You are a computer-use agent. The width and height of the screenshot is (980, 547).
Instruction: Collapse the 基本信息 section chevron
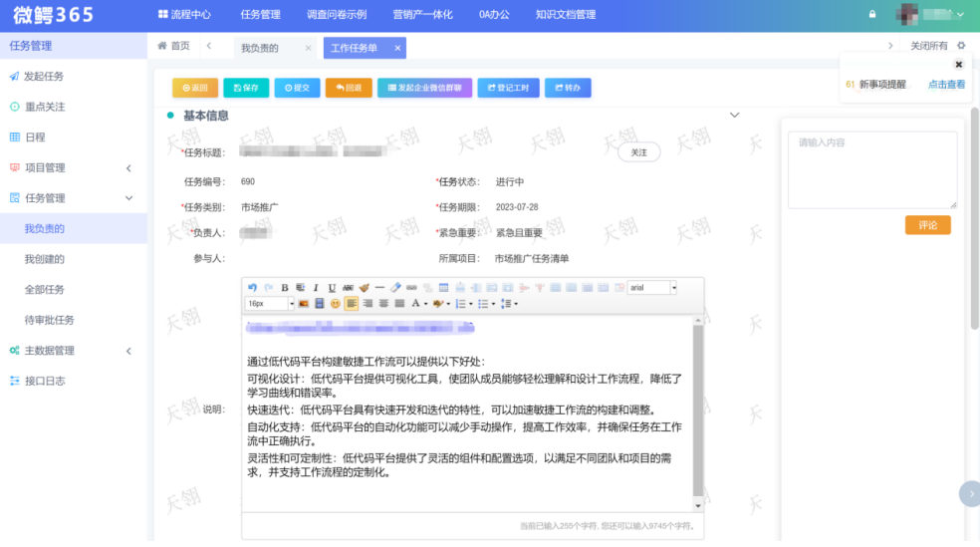tap(735, 116)
